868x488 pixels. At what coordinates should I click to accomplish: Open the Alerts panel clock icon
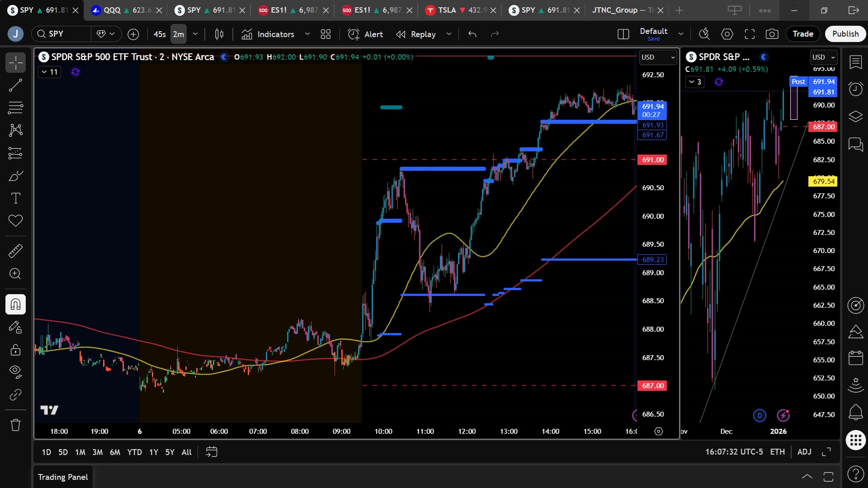(855, 89)
